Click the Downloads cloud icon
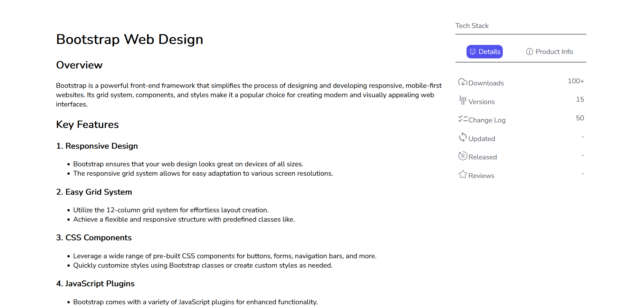644x307 pixels. coord(462,82)
